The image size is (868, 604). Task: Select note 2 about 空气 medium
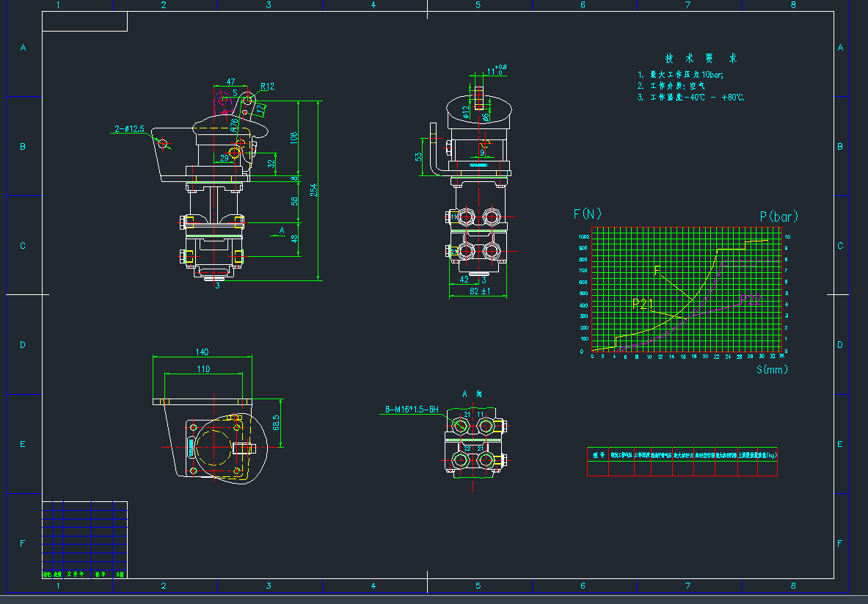[671, 86]
